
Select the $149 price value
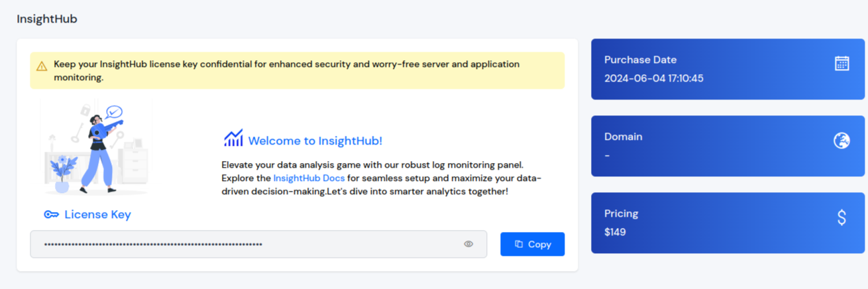pos(615,232)
